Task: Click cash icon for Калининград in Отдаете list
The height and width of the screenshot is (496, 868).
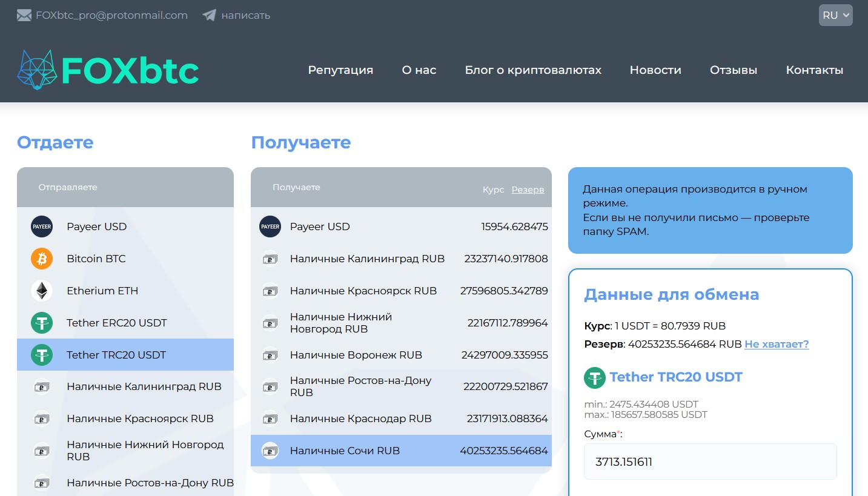Action: click(42, 386)
